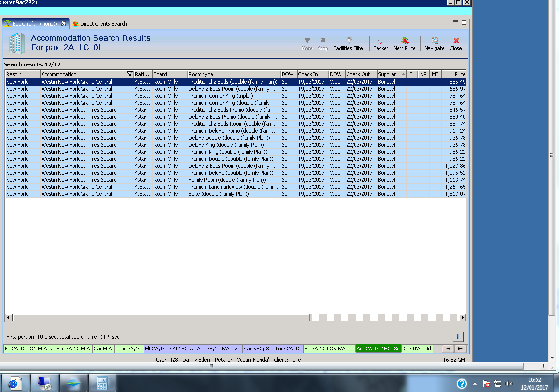Viewport: 559px width, 392px height.
Task: Click the NR column header
Action: pos(423,74)
